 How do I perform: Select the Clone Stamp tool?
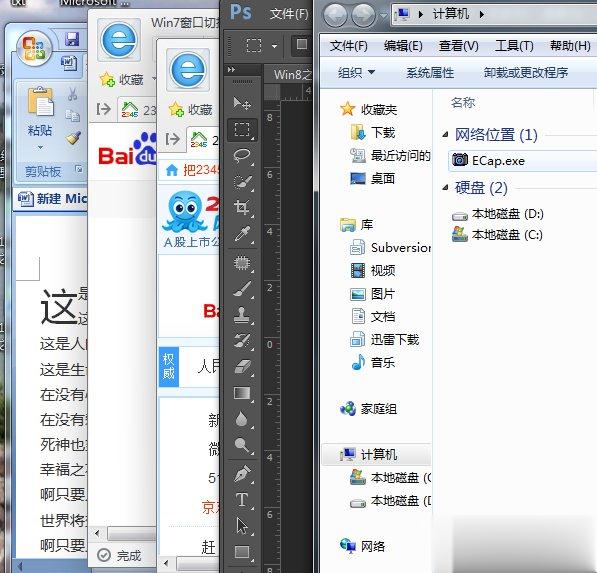(242, 315)
